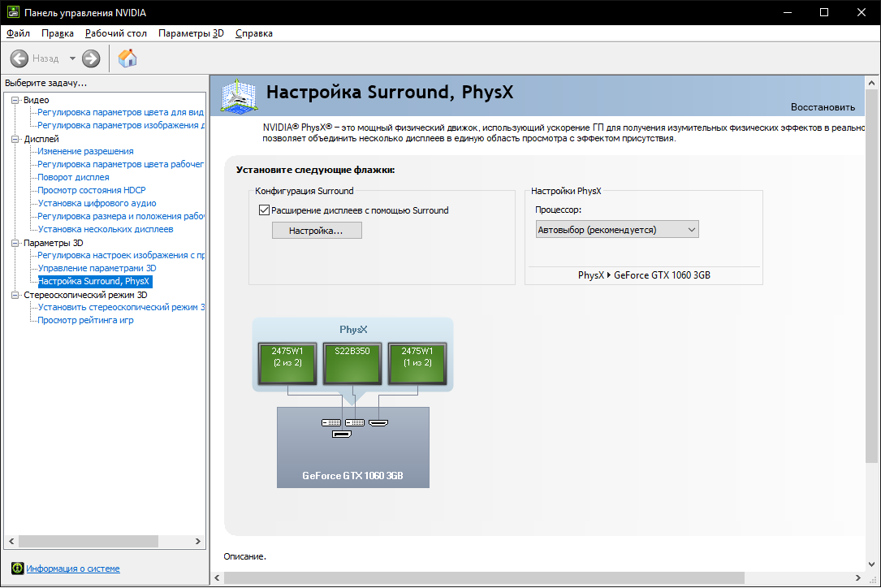This screenshot has width=881, height=588.
Task: Open the PhysX Процессор dropdown
Action: 617,229
